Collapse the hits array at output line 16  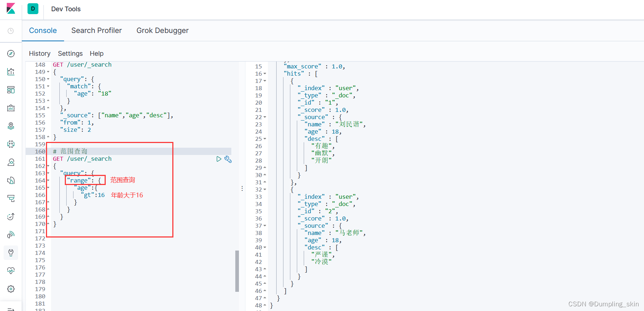point(265,73)
